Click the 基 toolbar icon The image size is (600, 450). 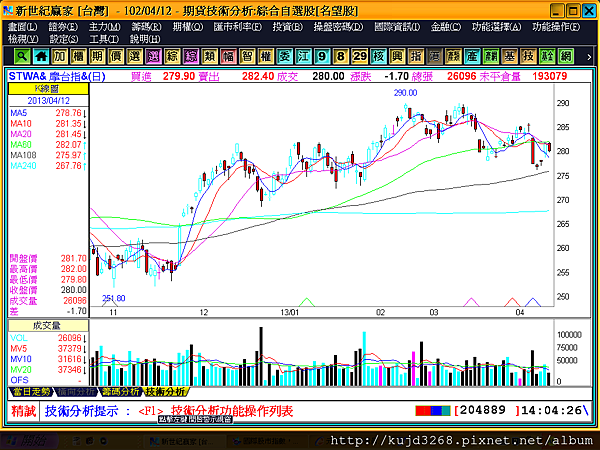tap(510, 57)
